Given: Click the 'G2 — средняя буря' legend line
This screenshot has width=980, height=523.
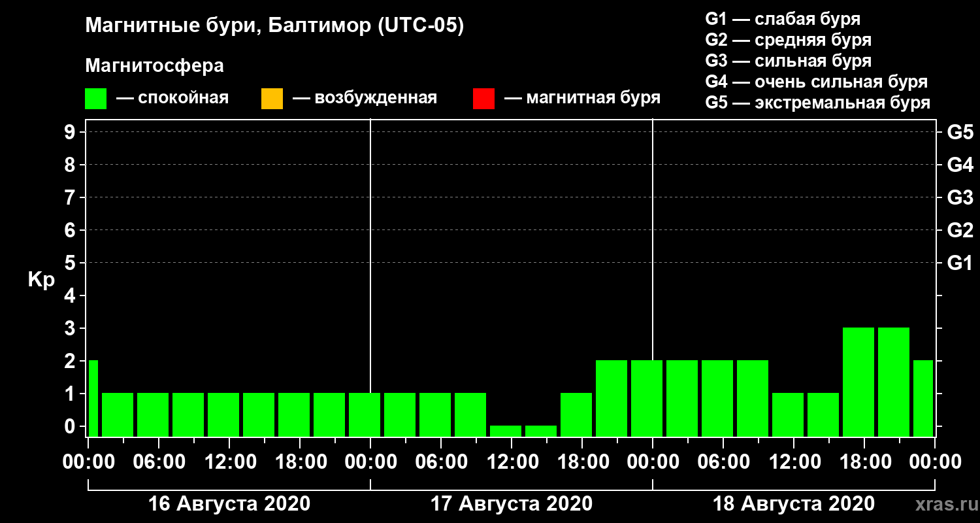Looking at the screenshot, I should click(x=788, y=39).
